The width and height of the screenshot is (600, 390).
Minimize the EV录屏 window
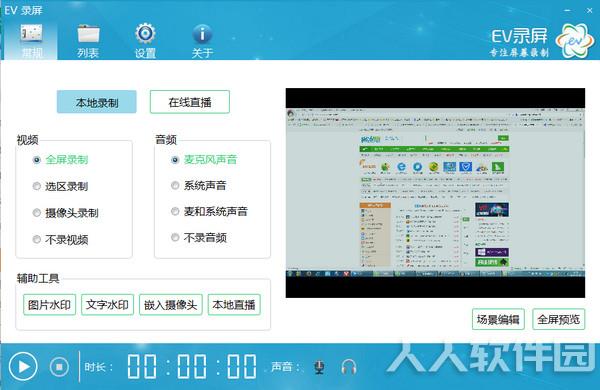coord(568,10)
